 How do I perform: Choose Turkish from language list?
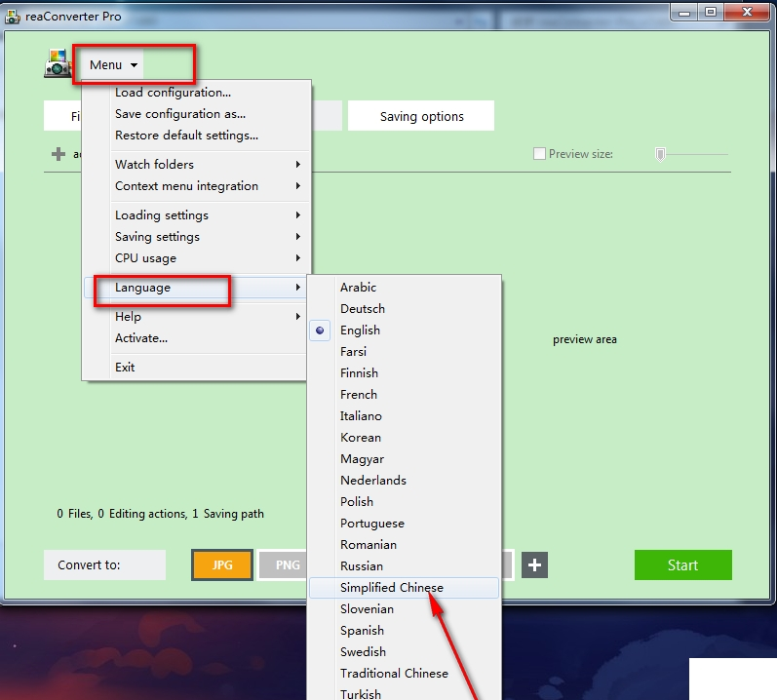click(404, 693)
